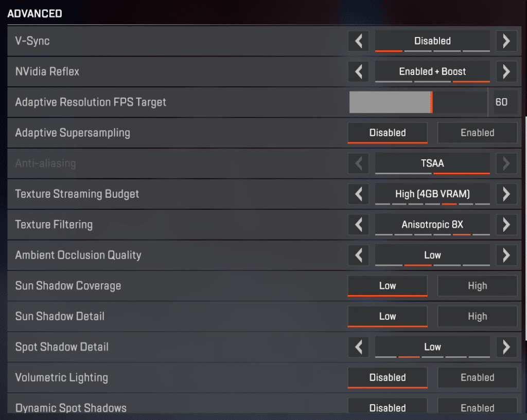Click right arrow for NVidia Reflex
The width and height of the screenshot is (527, 420).
click(x=506, y=71)
